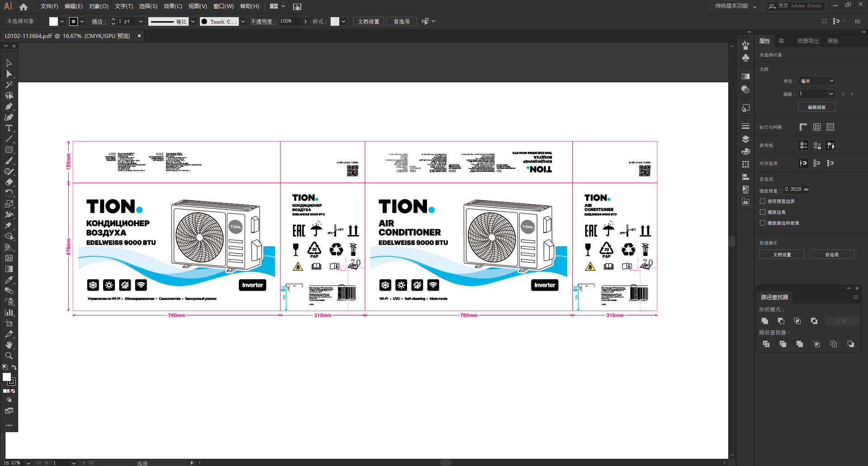Choose the Column Graph tool
Viewport: 868px width, 466px height.
pos(9,312)
